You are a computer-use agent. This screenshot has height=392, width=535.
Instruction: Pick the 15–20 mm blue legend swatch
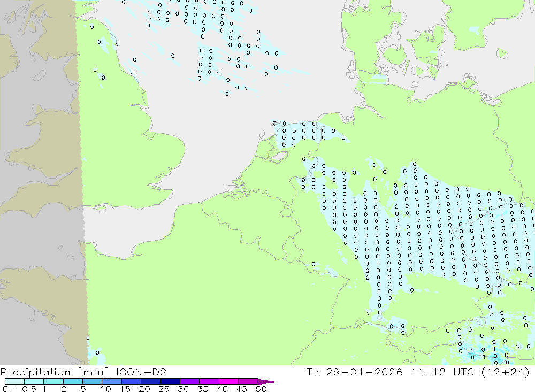[x=132, y=381]
